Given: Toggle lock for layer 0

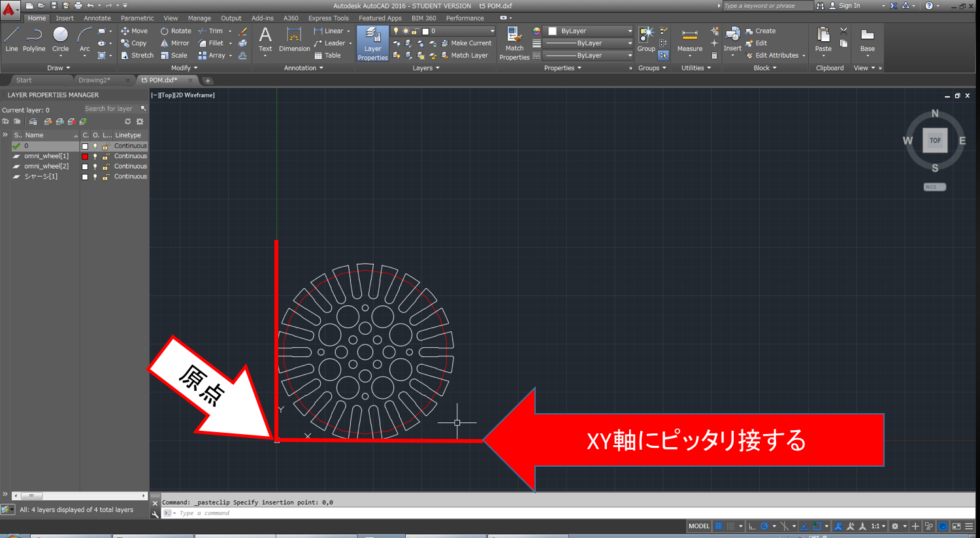Looking at the screenshot, I should 105,146.
